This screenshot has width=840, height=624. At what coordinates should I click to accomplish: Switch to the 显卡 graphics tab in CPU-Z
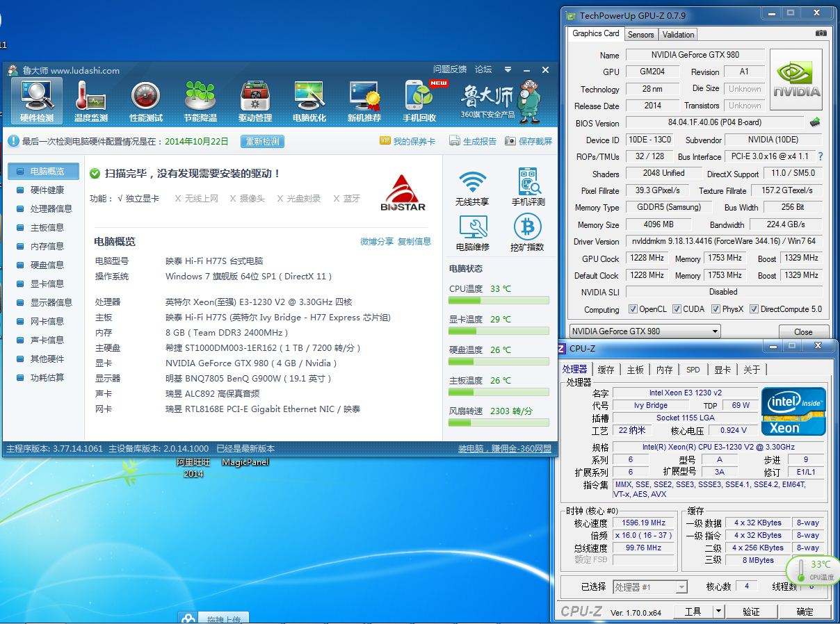pyautogui.click(x=722, y=370)
